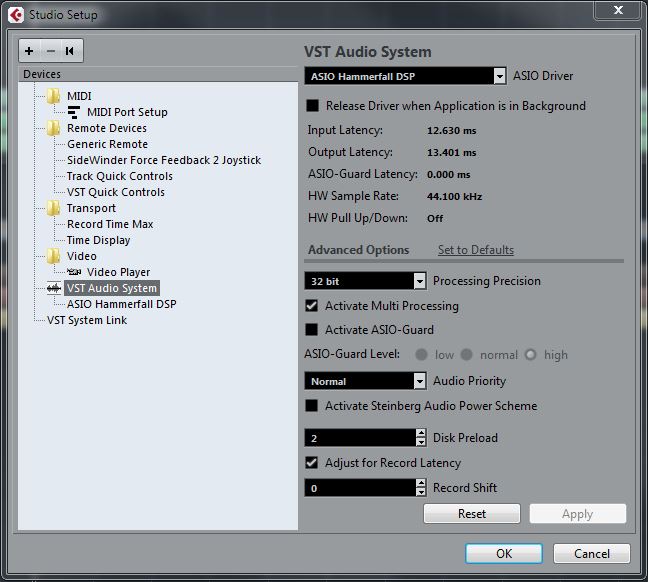Select SideWinder Force Feedback 2 Joystick

click(164, 160)
